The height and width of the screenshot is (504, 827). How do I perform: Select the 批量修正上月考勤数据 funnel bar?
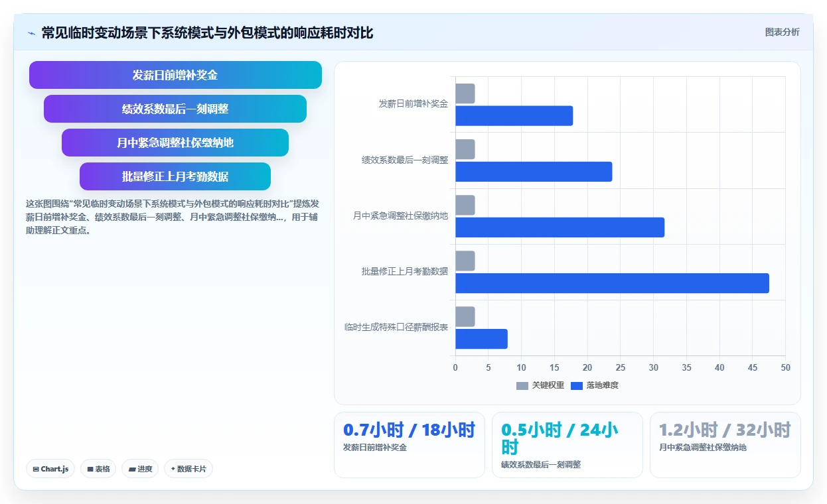[x=175, y=176]
